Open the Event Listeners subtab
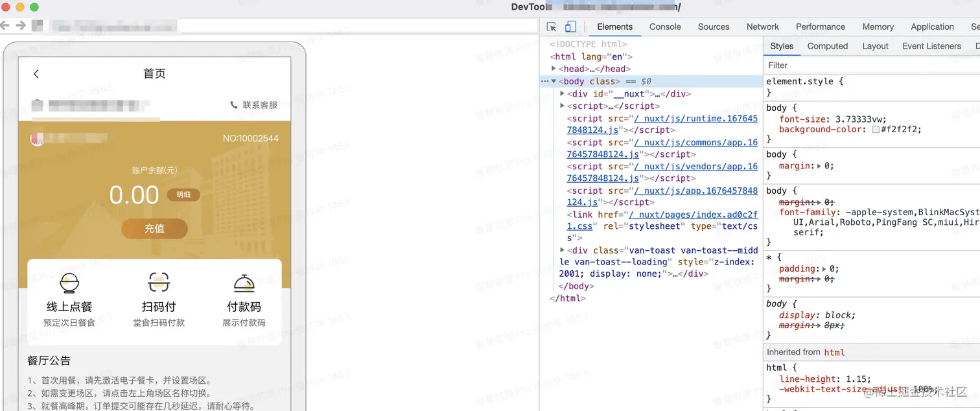This screenshot has width=980, height=411. (x=931, y=46)
